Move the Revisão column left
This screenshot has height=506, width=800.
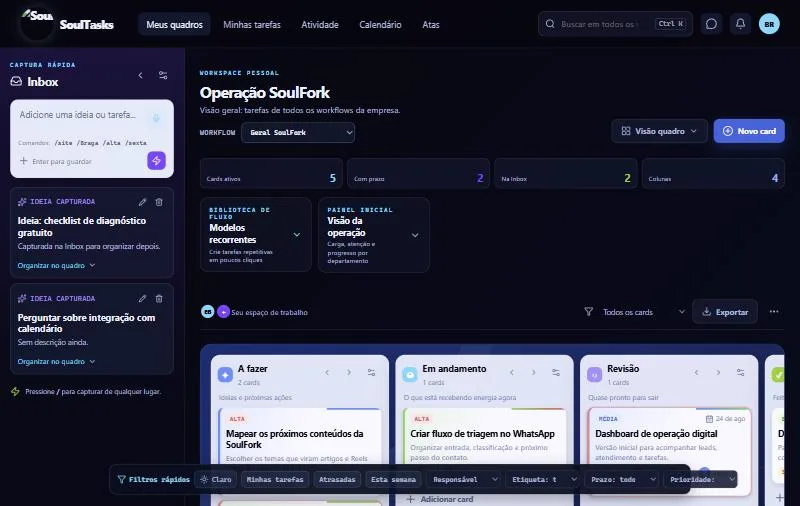click(x=696, y=372)
